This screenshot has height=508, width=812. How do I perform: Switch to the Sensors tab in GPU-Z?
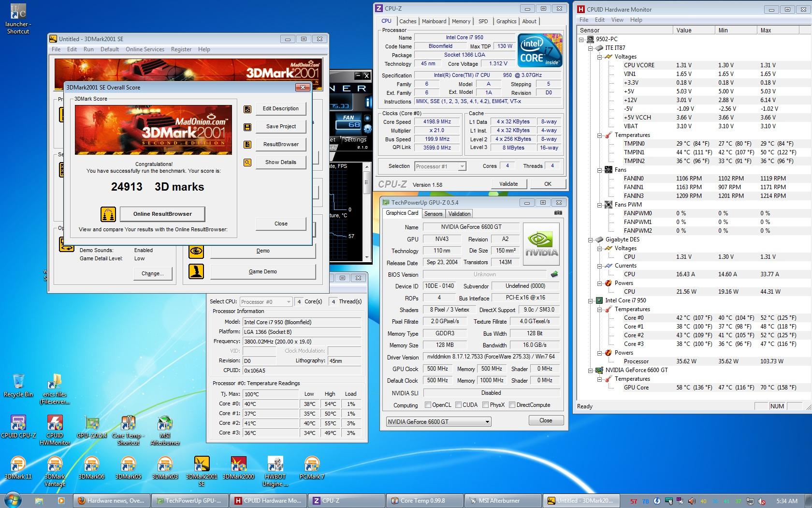pyautogui.click(x=433, y=214)
